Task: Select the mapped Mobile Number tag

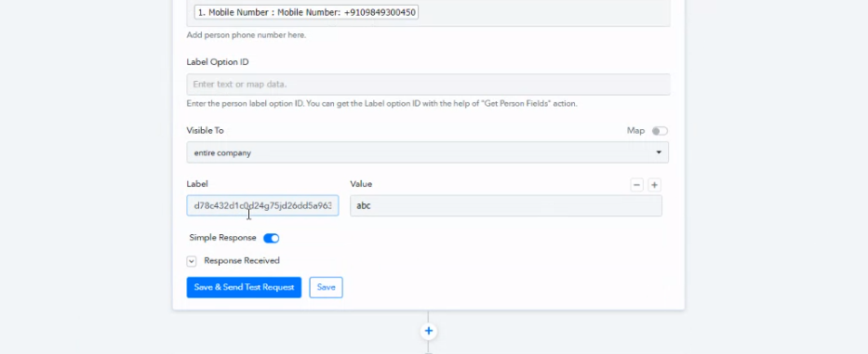Action: [x=306, y=12]
